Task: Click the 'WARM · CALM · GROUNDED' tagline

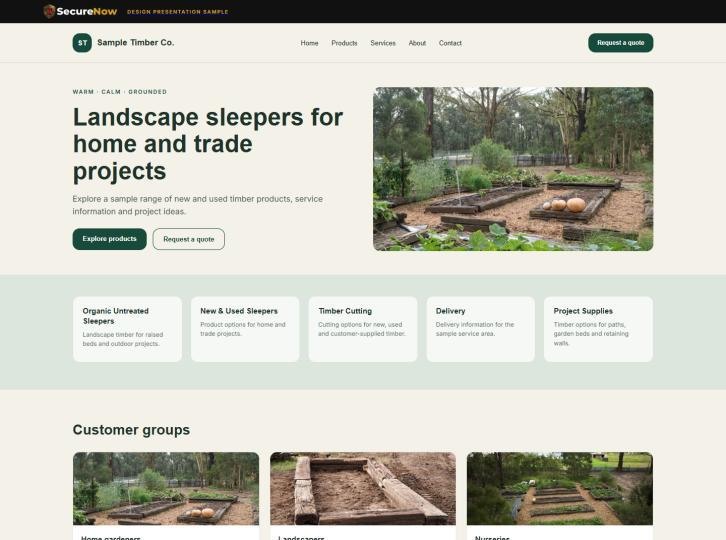Action: tap(119, 92)
